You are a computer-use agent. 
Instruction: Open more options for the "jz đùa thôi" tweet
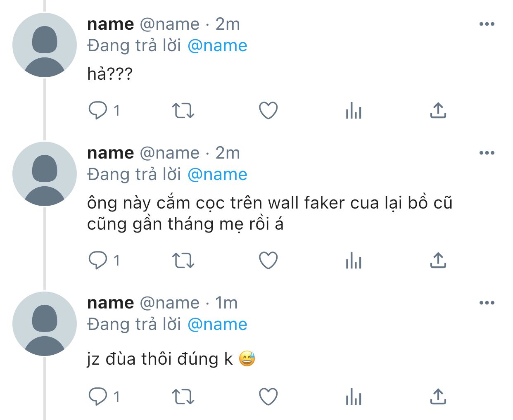(x=487, y=303)
